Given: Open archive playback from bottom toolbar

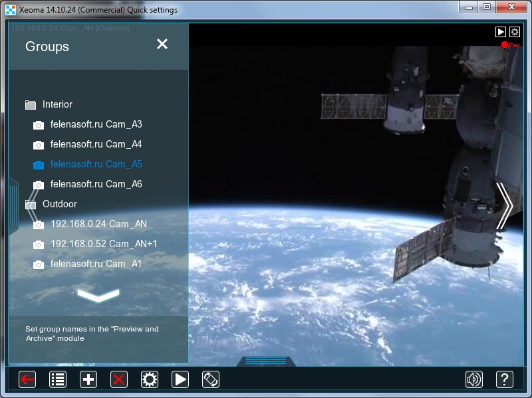Looking at the screenshot, I should pyautogui.click(x=180, y=379).
